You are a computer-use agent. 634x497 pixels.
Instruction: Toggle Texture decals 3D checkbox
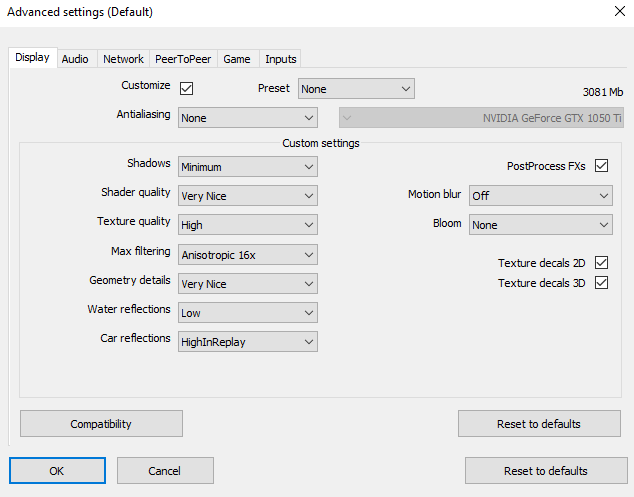click(601, 283)
